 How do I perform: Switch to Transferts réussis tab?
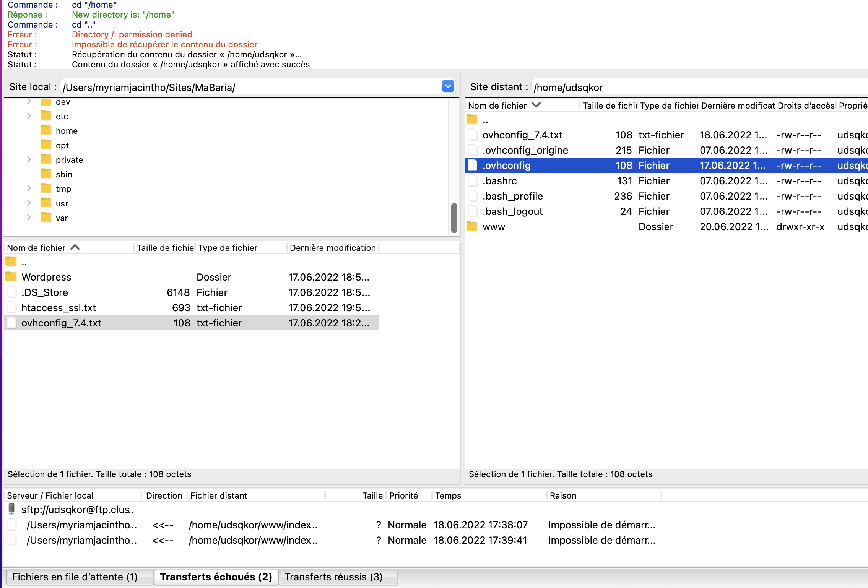tap(333, 577)
